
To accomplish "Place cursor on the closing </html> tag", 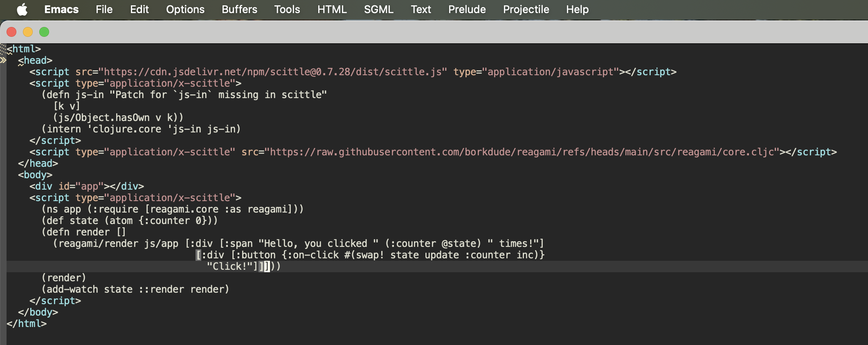I will (27, 324).
